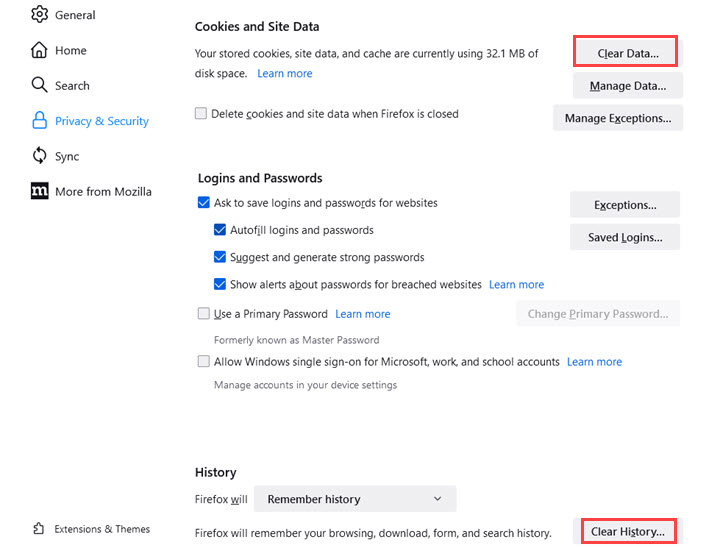Image resolution: width=720 pixels, height=548 pixels.
Task: Switch to the Home settings tab
Action: 70,50
